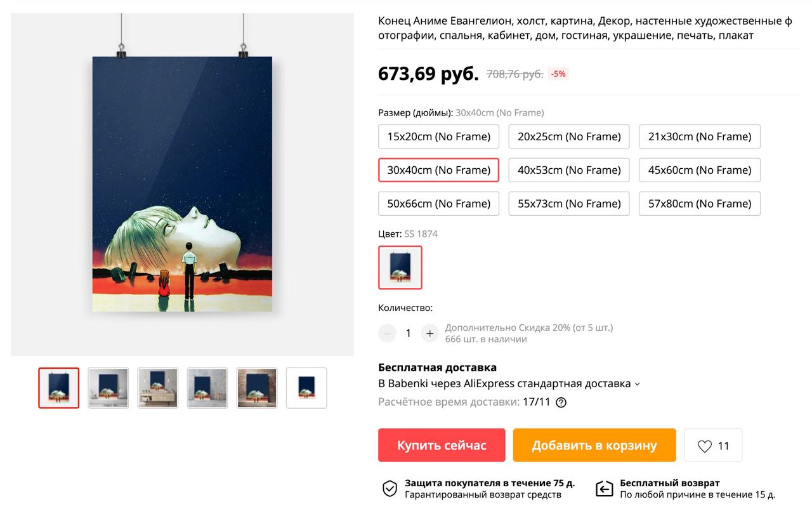This screenshot has height=523, width=812.
Task: Click the delivery time help question icon
Action: [561, 402]
